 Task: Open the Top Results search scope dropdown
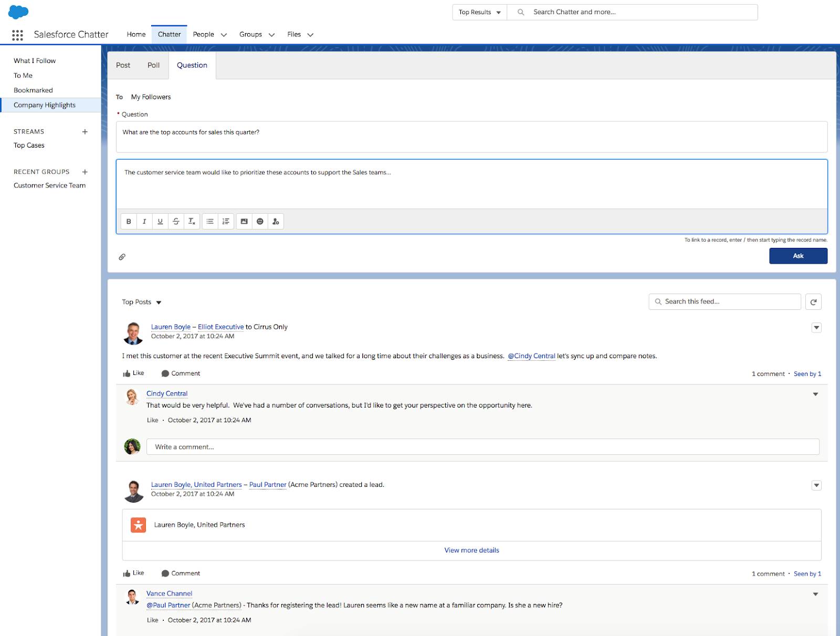[480, 12]
